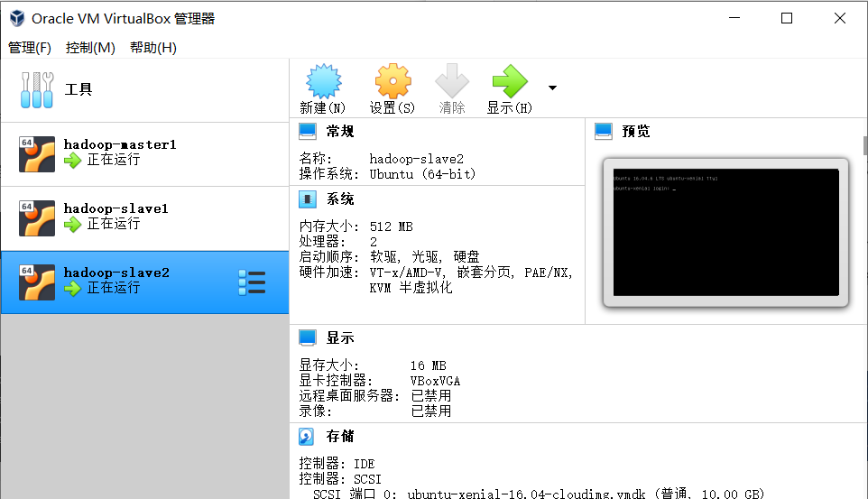Click running status arrow for hadoop-slave1

click(72, 225)
